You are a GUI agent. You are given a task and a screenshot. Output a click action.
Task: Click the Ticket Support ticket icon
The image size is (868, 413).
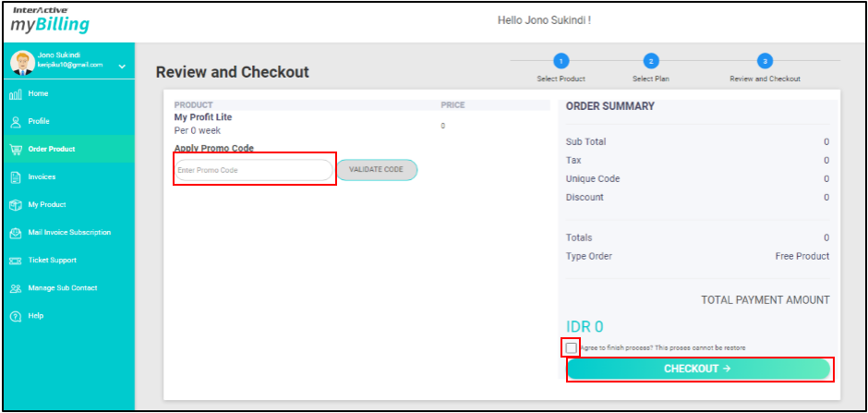(15, 261)
